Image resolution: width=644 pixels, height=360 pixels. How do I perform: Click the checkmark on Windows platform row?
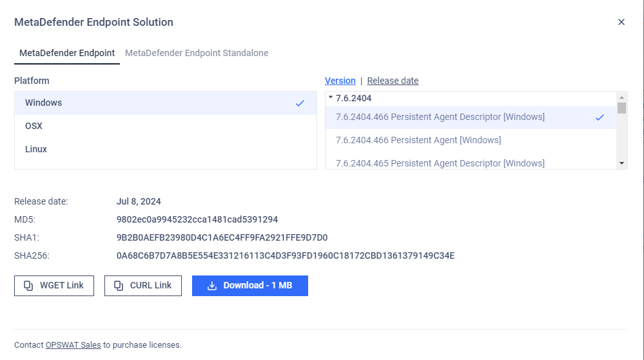[300, 103]
